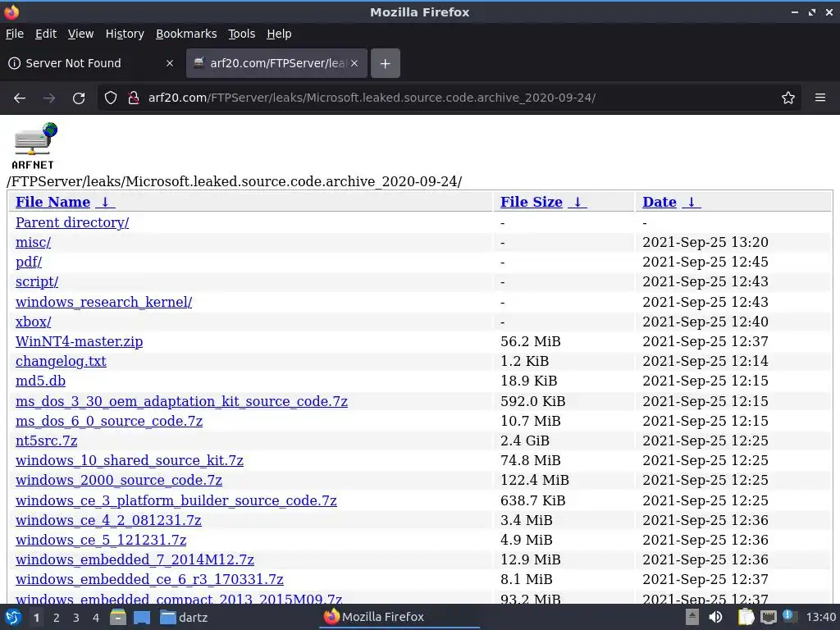Open the Bookmarks menu
This screenshot has height=630, width=840.
[186, 34]
